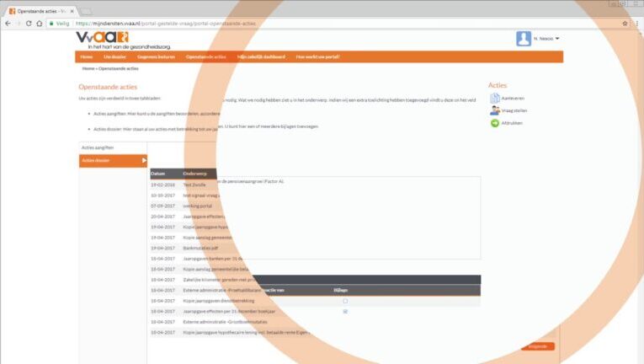Viewport: 644px width, 364px height.
Task: Click the orange Volgende button
Action: point(538,346)
